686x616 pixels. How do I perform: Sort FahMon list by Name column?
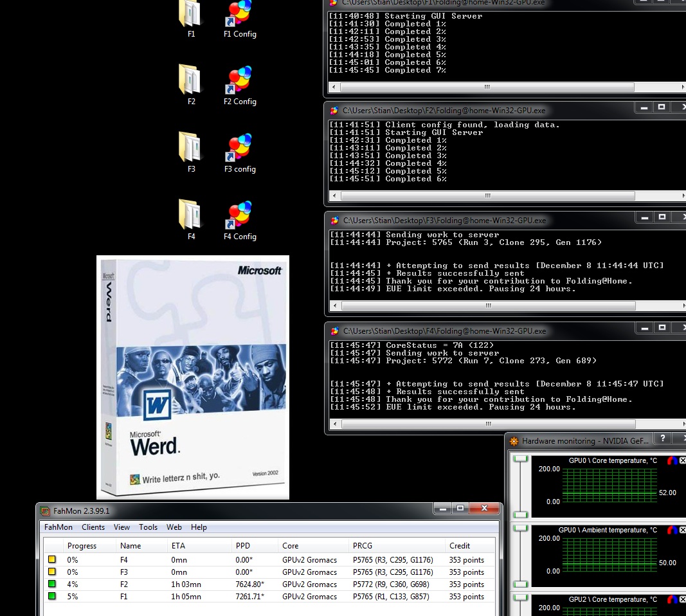click(x=141, y=545)
